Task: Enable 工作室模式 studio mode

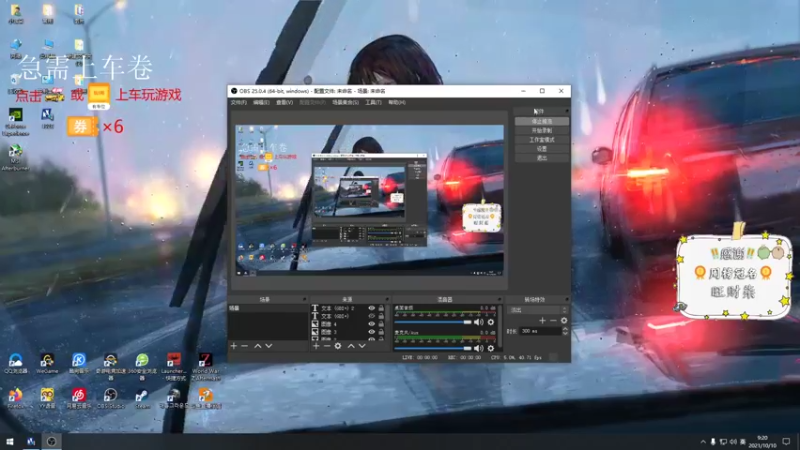Action: tap(541, 140)
